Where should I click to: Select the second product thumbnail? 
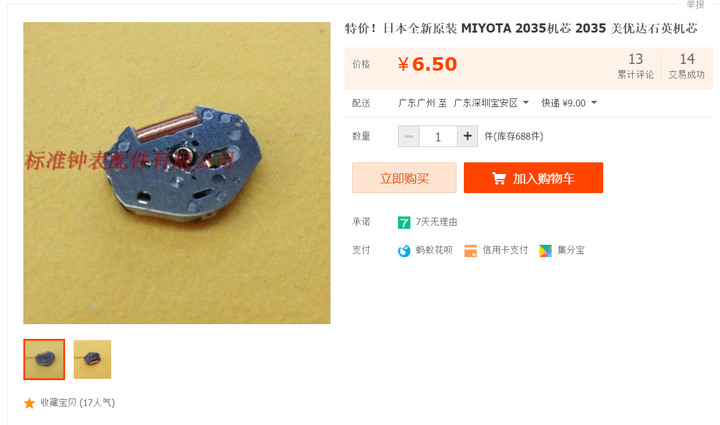click(x=92, y=359)
